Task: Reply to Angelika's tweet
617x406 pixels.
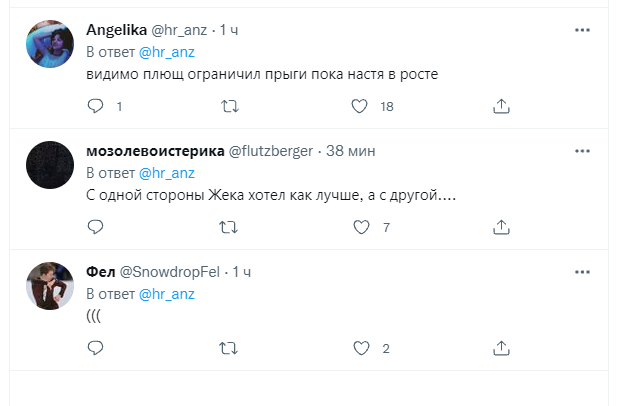Action: (x=95, y=106)
